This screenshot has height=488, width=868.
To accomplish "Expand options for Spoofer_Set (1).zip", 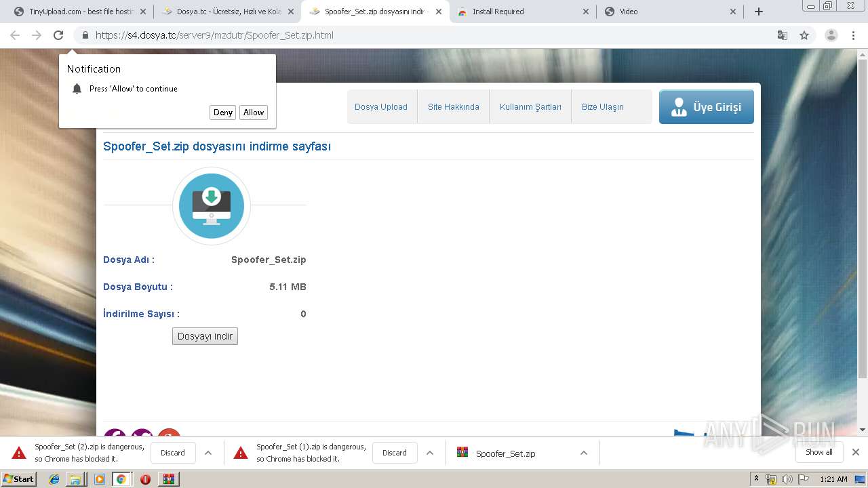I will pos(430,453).
